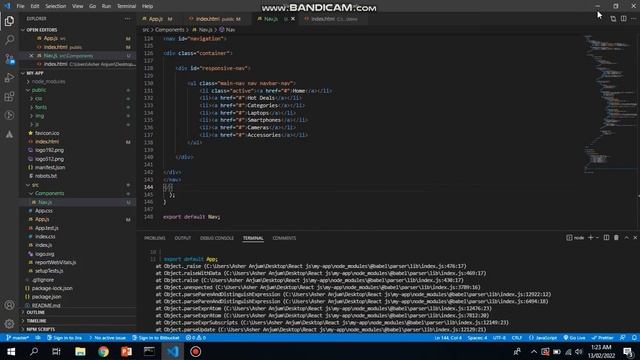Viewport: 640px width, 360px height.
Task: Click the open changes icon in editor toolbar
Action: click(x=613, y=19)
